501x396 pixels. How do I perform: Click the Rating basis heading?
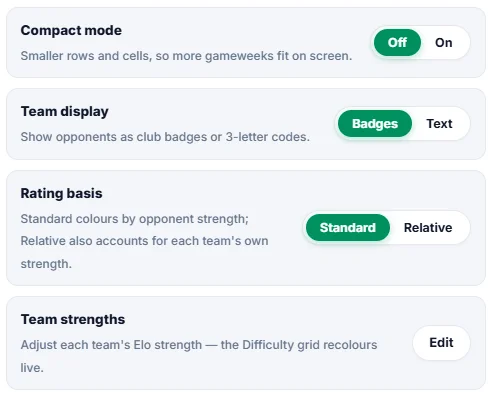click(x=61, y=193)
